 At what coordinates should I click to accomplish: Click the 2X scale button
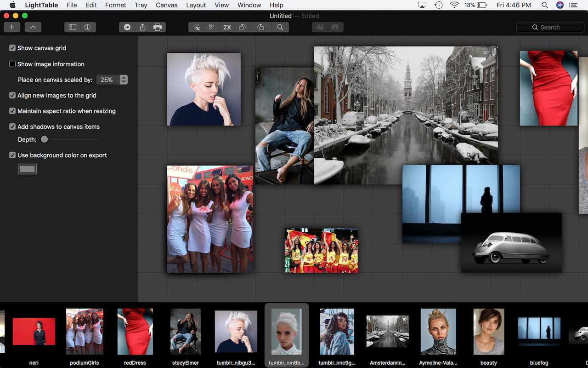[x=227, y=27]
